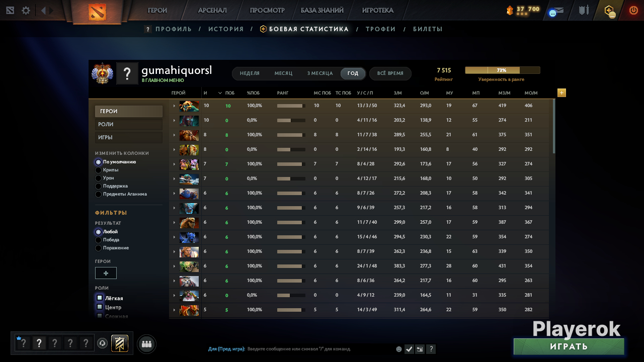Select the Поражение result filter
644x362 pixels.
click(x=99, y=248)
